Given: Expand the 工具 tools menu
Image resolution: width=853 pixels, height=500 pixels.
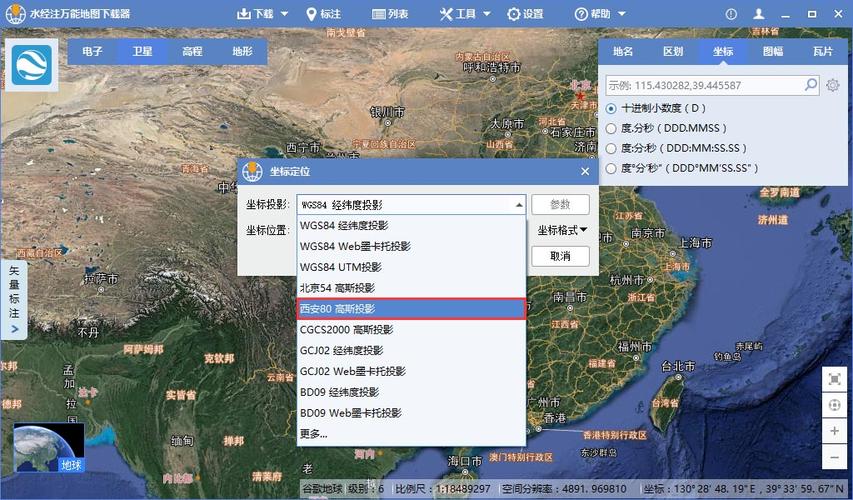Looking at the screenshot, I should coord(465,14).
